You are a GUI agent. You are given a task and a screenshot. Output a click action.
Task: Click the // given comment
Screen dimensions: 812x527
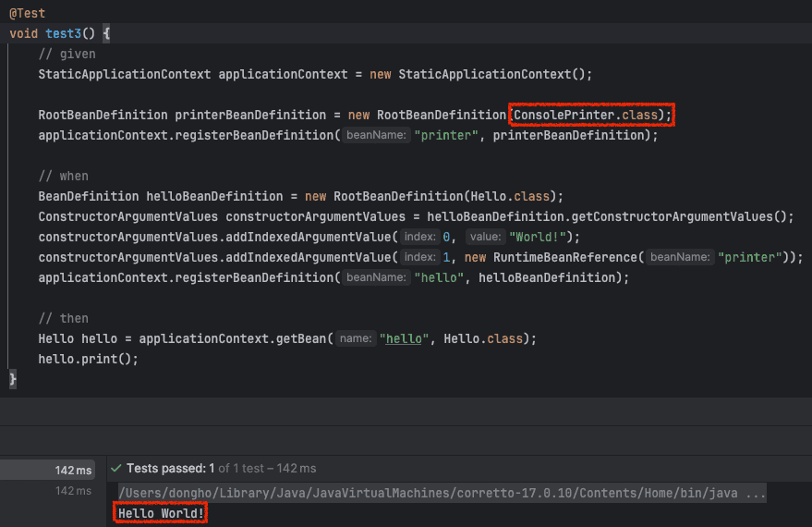point(67,54)
